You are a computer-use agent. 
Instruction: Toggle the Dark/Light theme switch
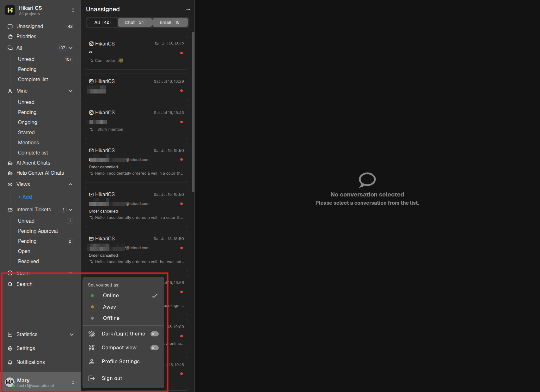(155, 334)
